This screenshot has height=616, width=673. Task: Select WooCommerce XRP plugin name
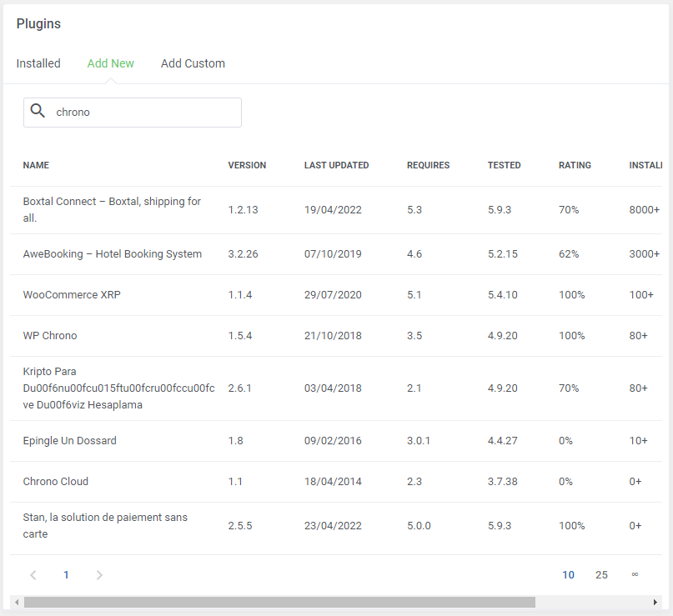coord(72,295)
